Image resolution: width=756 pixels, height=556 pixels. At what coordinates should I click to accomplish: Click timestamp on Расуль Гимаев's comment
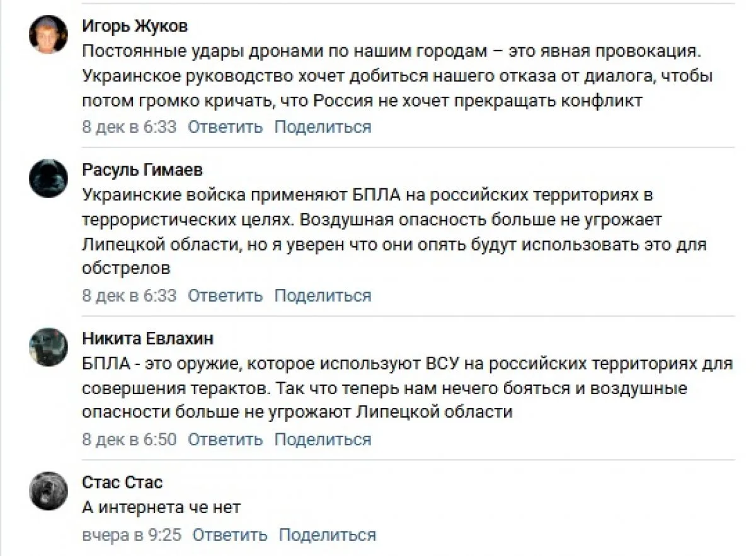click(x=129, y=295)
